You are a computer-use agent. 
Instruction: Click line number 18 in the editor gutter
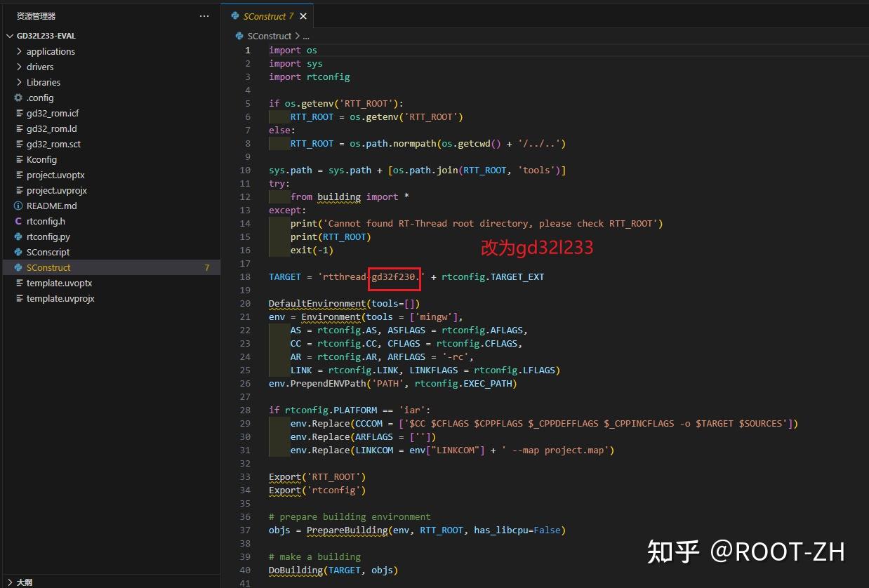click(x=245, y=276)
